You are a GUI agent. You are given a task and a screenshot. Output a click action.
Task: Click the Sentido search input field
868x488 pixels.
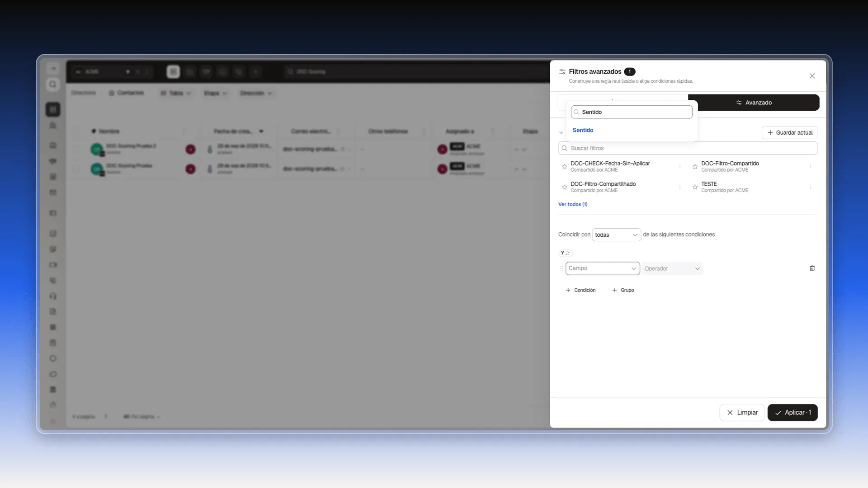632,112
